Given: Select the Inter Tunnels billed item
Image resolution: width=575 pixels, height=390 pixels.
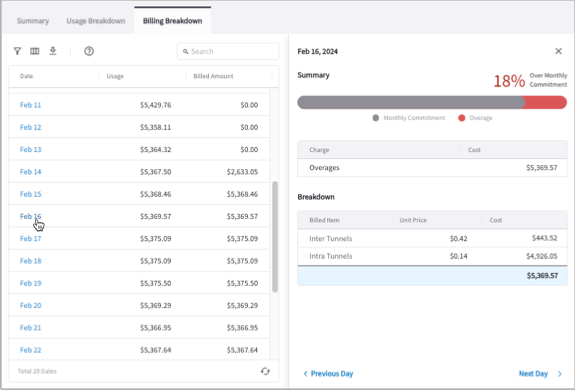Looking at the screenshot, I should tap(330, 239).
